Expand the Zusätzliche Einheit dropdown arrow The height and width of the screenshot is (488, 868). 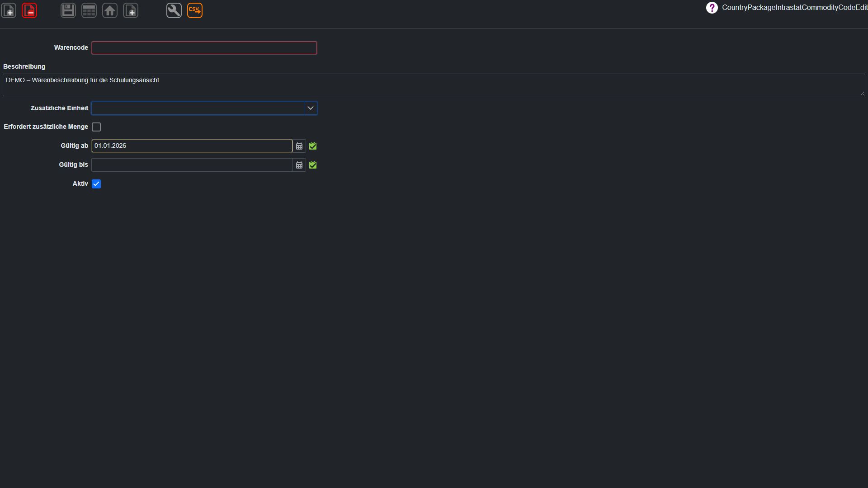pos(311,108)
